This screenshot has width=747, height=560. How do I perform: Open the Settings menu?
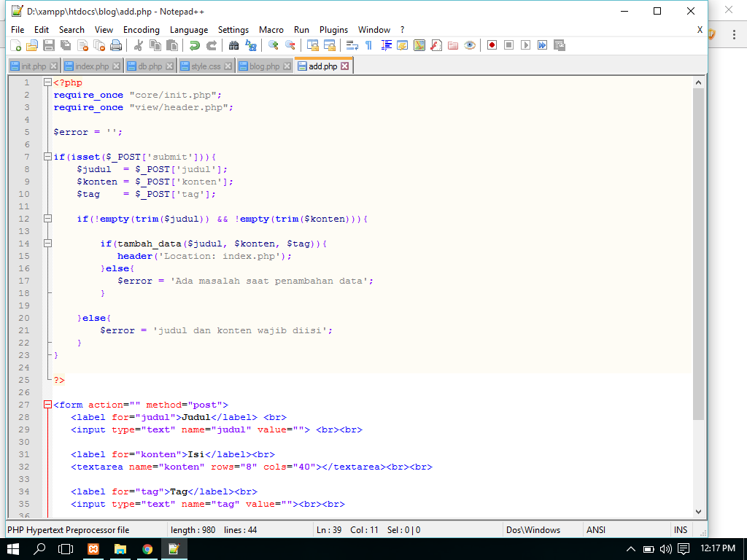click(x=233, y=29)
